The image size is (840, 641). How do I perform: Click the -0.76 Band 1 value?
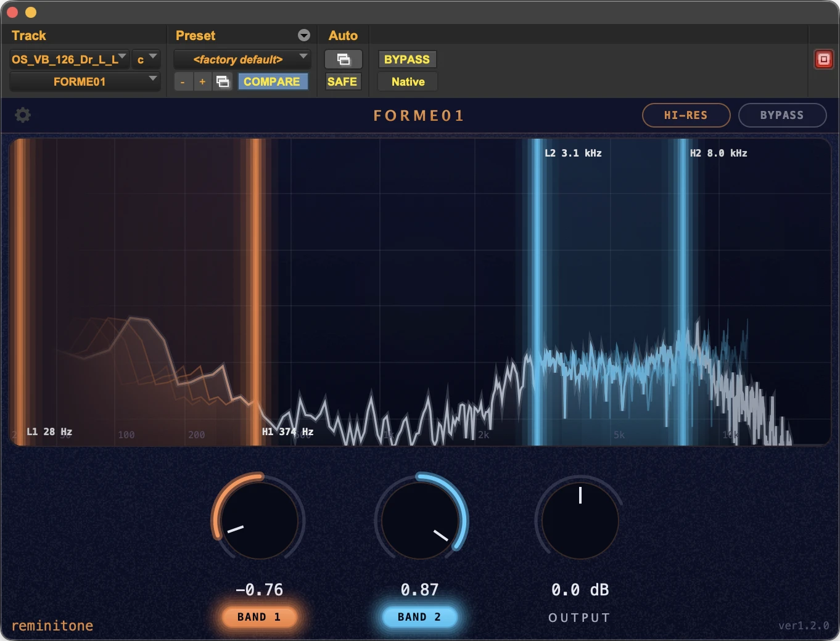259,590
